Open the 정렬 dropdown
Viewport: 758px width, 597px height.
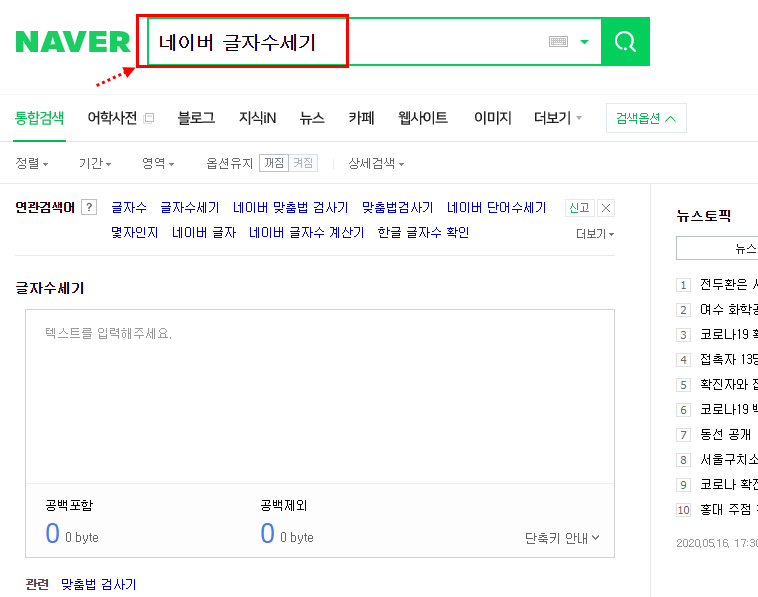tap(31, 163)
